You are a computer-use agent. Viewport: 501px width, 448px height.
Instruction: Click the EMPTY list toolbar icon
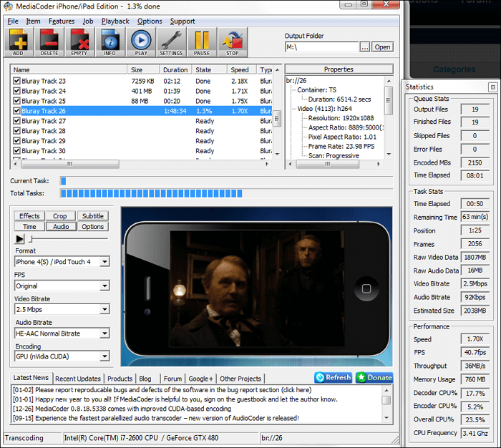coord(80,43)
